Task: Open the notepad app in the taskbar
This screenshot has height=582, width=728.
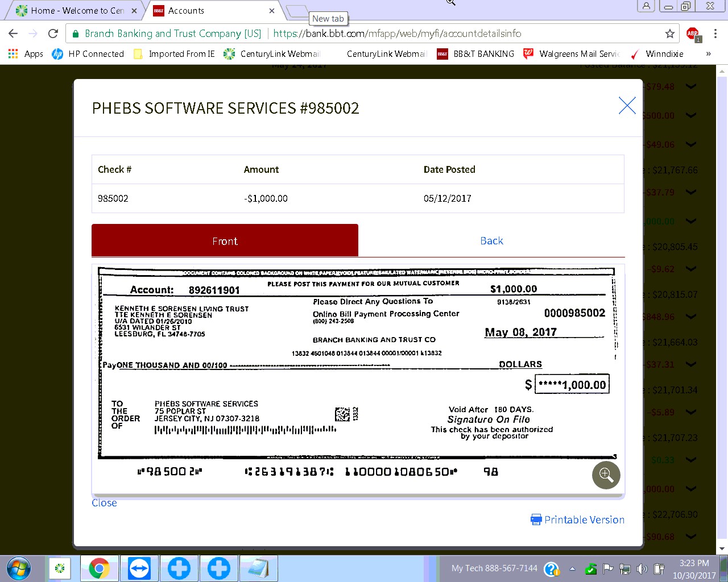Action: 259,568
